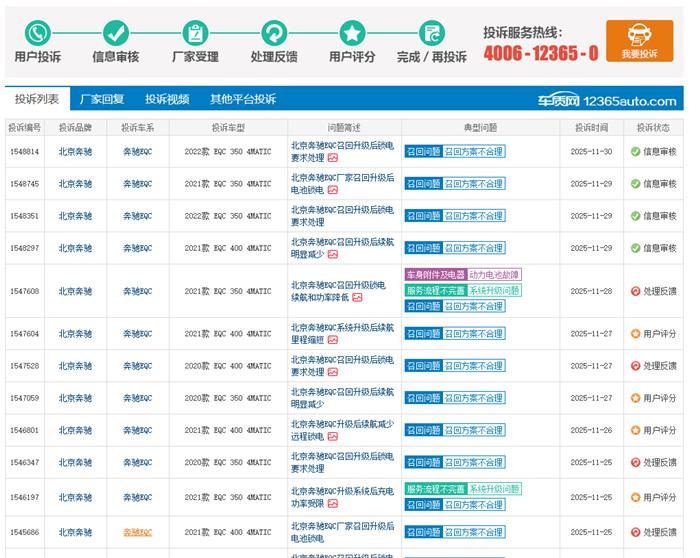
Task: Open the 其他平台投诉 tab
Action: tap(242, 99)
